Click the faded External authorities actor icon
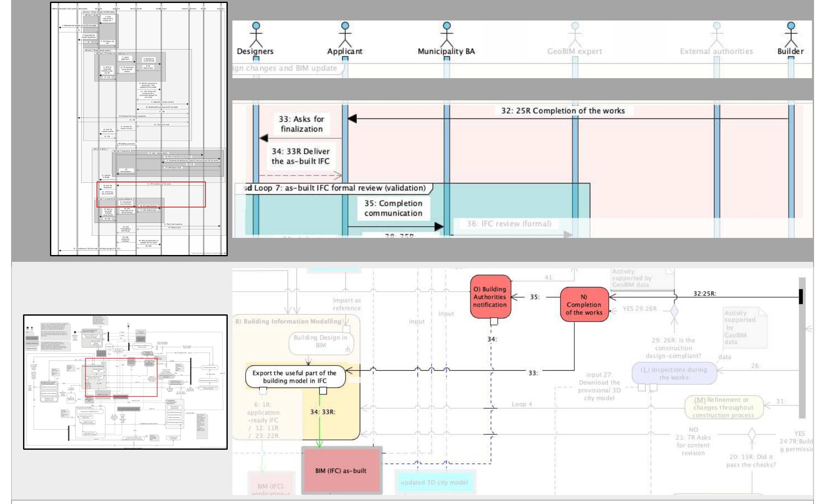 click(x=717, y=34)
